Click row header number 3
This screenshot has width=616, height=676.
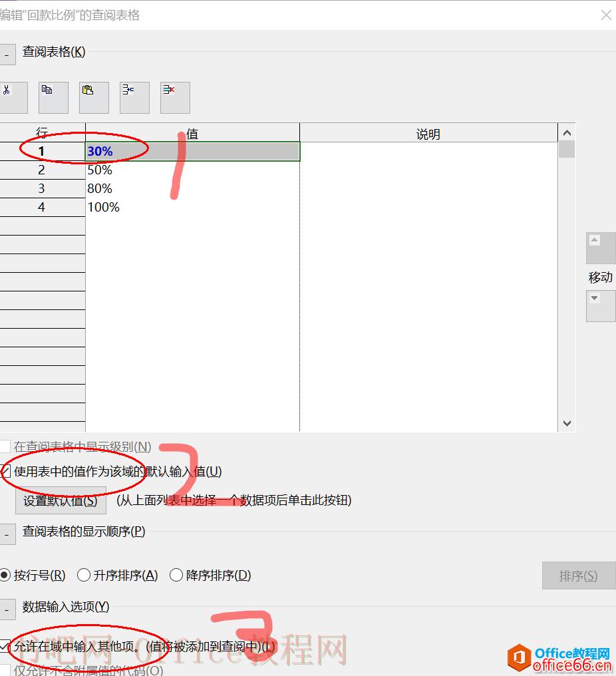tap(42, 188)
